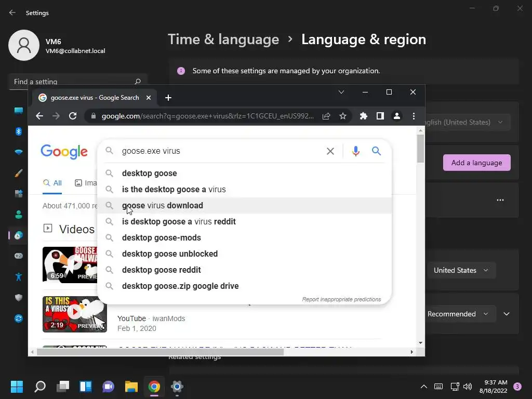This screenshot has width=532, height=399.
Task: Click the Chrome vertical scrollbar thumb
Action: coord(420,148)
